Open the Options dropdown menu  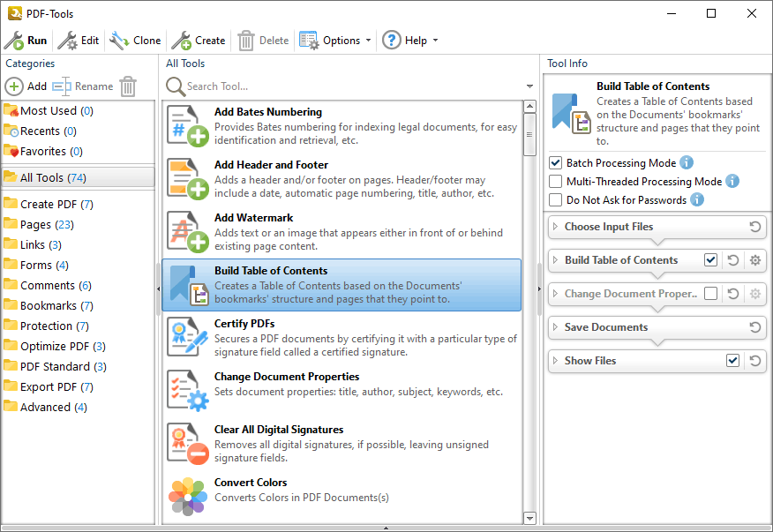click(x=335, y=40)
